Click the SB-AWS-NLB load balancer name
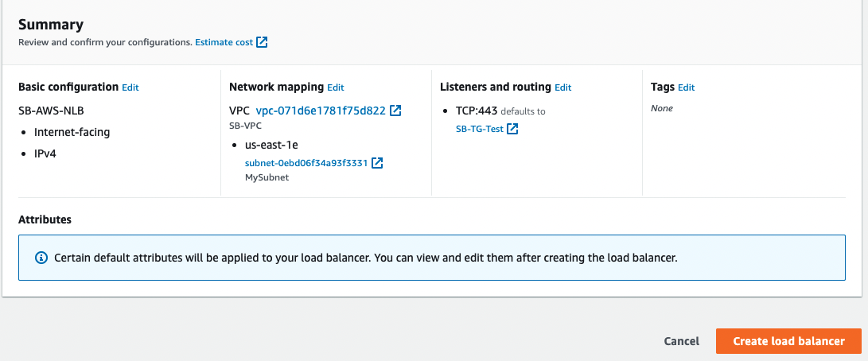The height and width of the screenshot is (361, 868). (x=51, y=111)
